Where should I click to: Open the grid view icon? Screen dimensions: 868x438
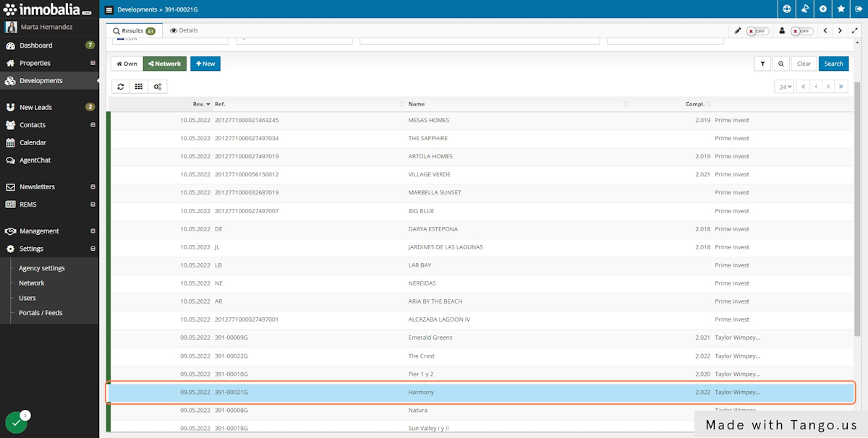click(139, 86)
